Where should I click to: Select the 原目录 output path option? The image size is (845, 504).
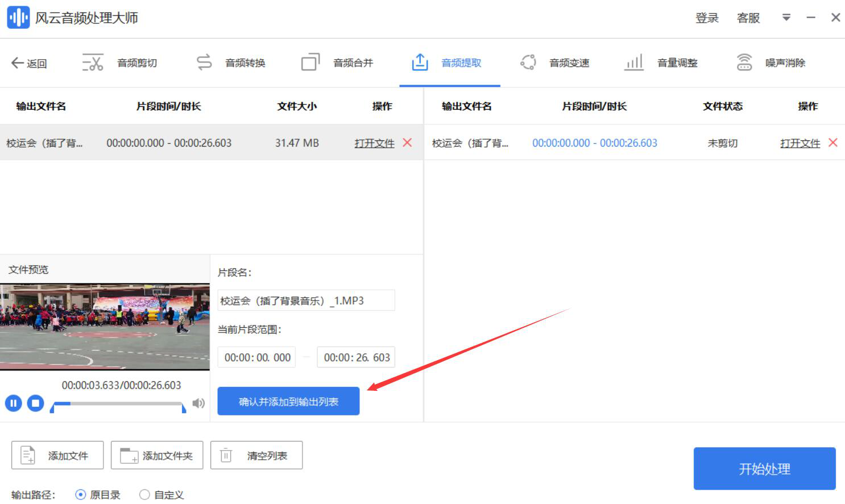(98, 495)
